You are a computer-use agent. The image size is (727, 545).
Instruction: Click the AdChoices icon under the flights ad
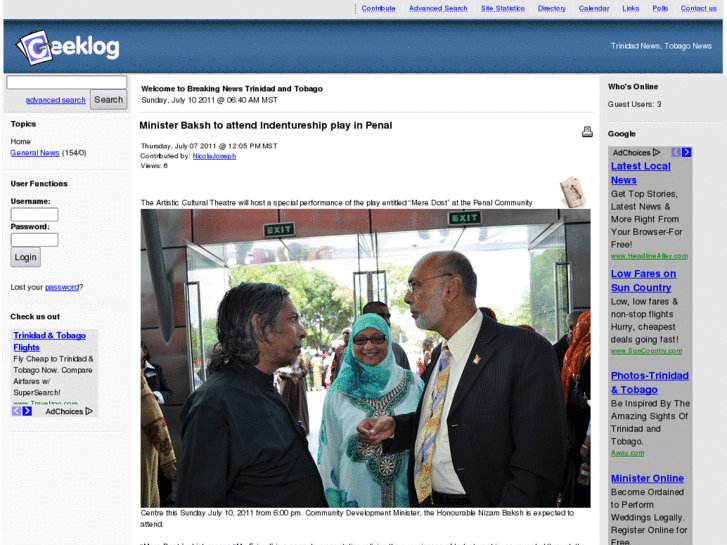click(x=89, y=411)
